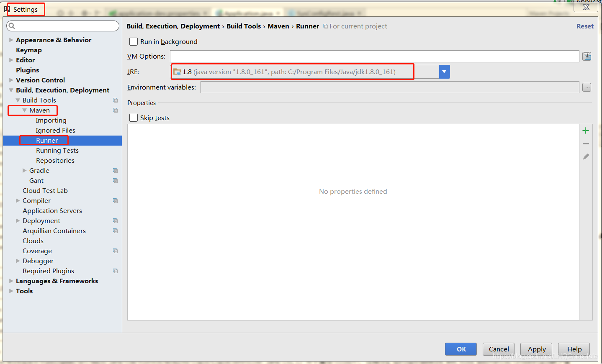Viewport: 602px width, 364px height.
Task: Click project-level icon next to Maven
Action: tap(115, 110)
